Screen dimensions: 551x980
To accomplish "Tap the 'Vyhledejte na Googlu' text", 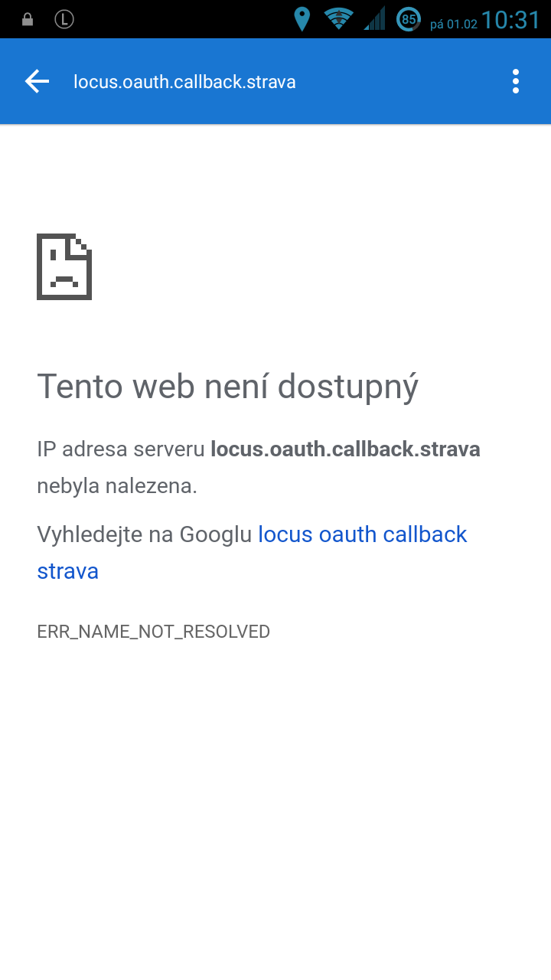I will coord(144,534).
